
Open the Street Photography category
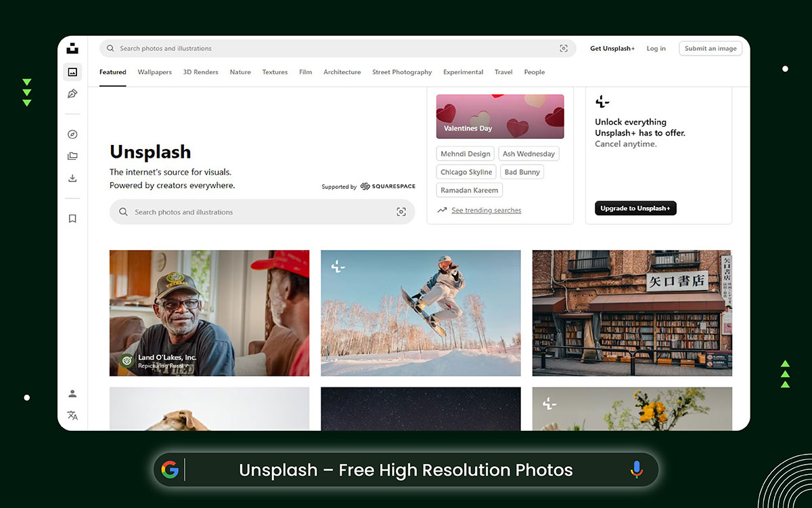pyautogui.click(x=402, y=72)
